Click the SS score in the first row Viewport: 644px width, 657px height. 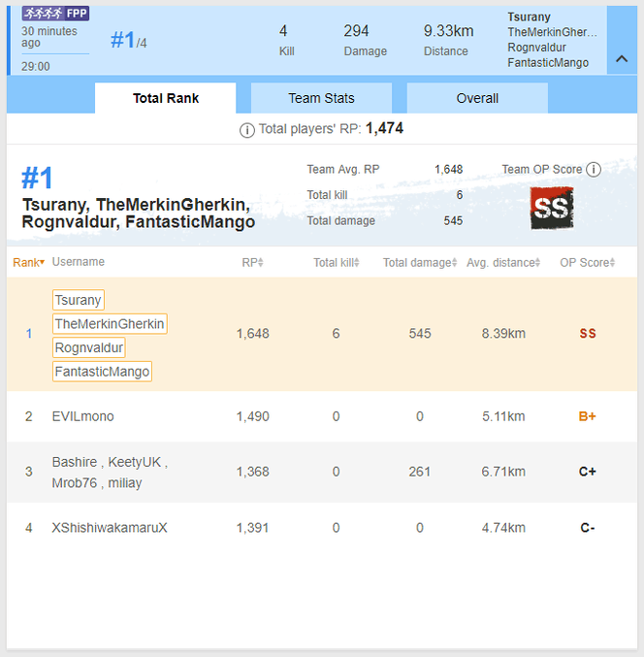click(588, 334)
